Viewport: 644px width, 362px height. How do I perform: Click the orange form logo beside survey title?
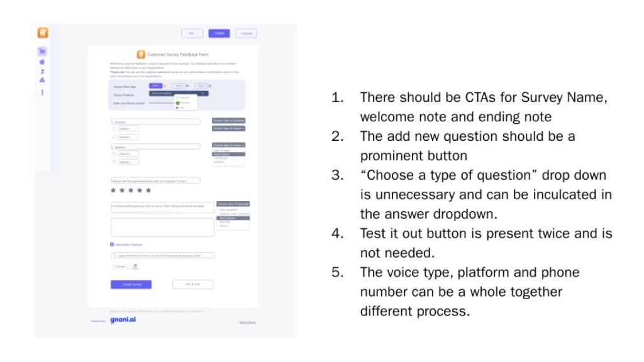coord(141,54)
